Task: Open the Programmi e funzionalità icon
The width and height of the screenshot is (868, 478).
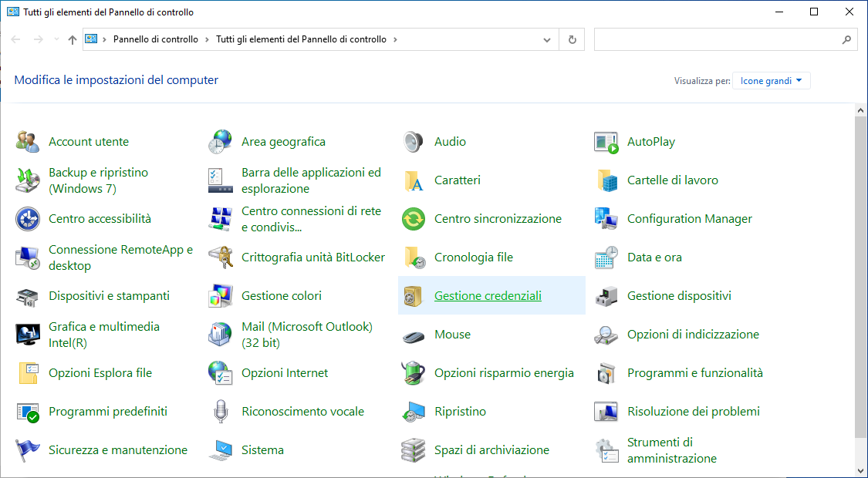Action: tap(606, 373)
